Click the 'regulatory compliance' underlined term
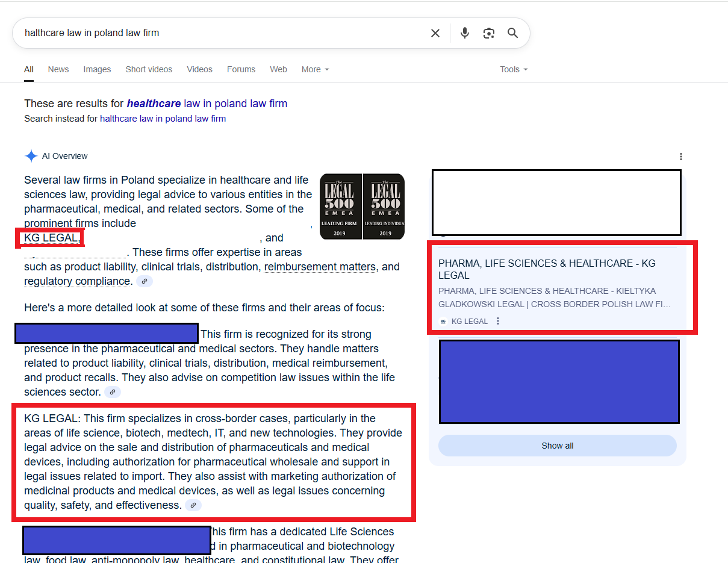The height and width of the screenshot is (563, 728). (x=77, y=281)
